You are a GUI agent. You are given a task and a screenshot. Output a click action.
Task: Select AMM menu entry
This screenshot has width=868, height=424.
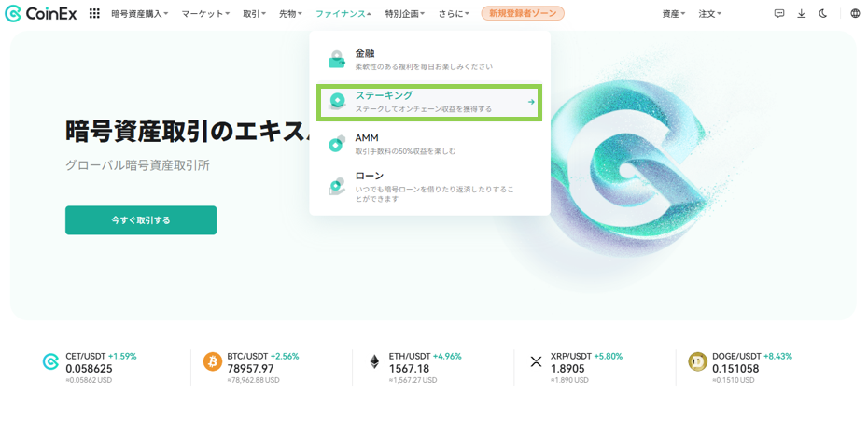tap(429, 144)
